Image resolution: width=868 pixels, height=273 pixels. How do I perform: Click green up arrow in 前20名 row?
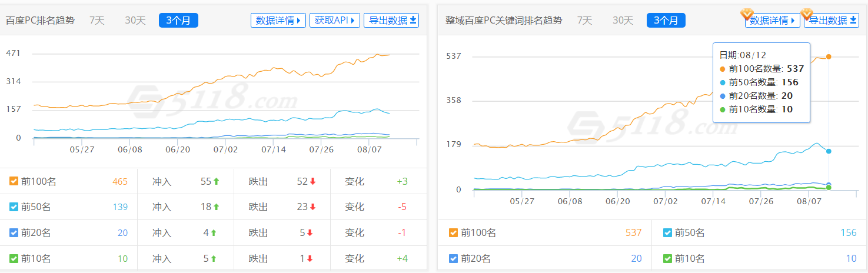[214, 232]
